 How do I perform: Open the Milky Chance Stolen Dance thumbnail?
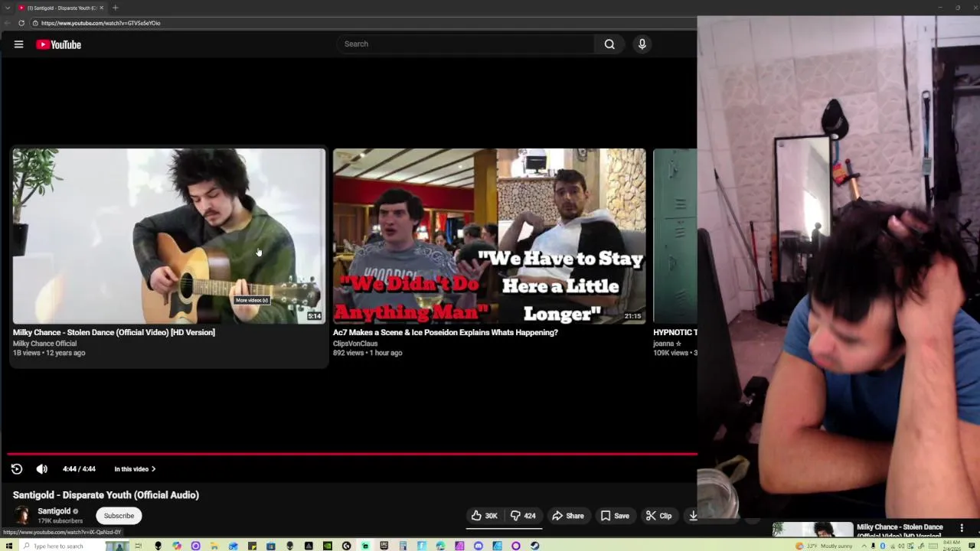point(168,236)
